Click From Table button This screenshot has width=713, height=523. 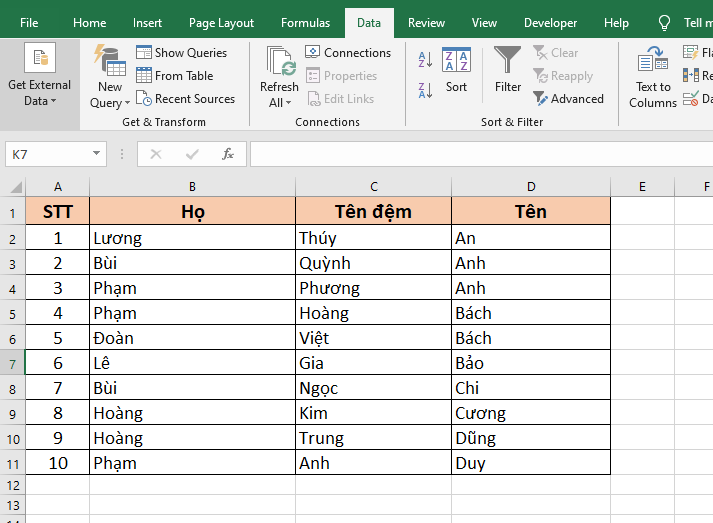[x=144, y=76]
